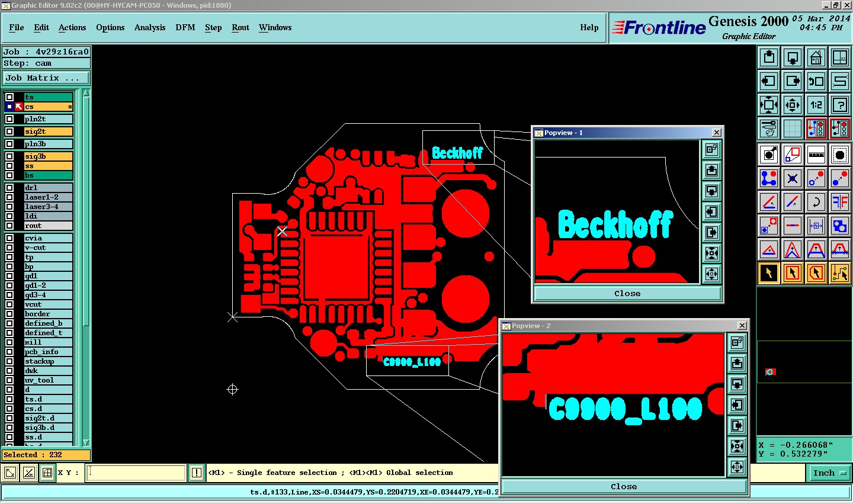Toggle display checkbox for ts layer
The width and height of the screenshot is (853, 504).
(x=9, y=97)
